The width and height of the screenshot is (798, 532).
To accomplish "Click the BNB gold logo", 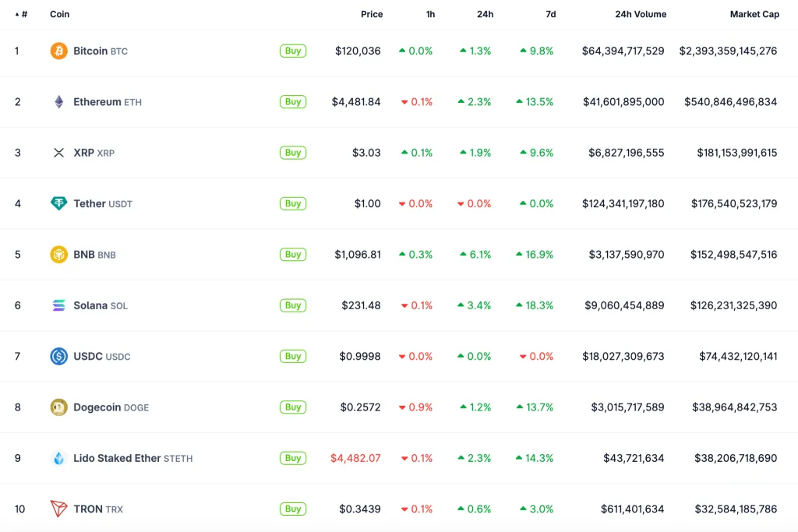I will (57, 254).
